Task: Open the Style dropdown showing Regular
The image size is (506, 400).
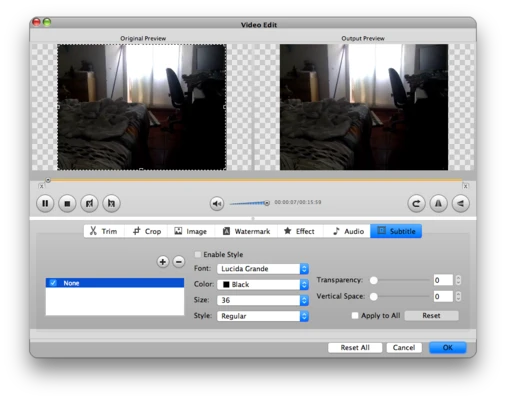Action: (263, 316)
